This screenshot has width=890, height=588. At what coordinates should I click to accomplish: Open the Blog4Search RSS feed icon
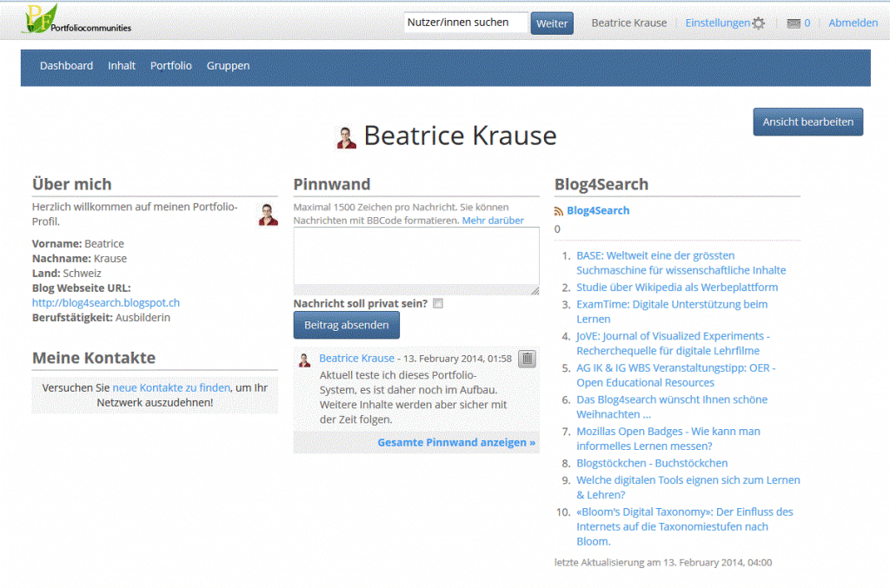click(x=559, y=211)
